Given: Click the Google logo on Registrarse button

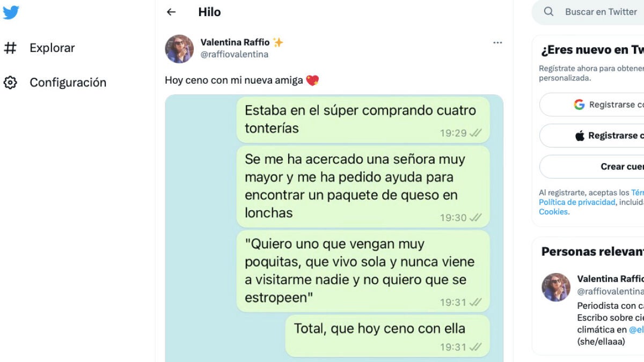Looking at the screenshot, I should click(579, 105).
